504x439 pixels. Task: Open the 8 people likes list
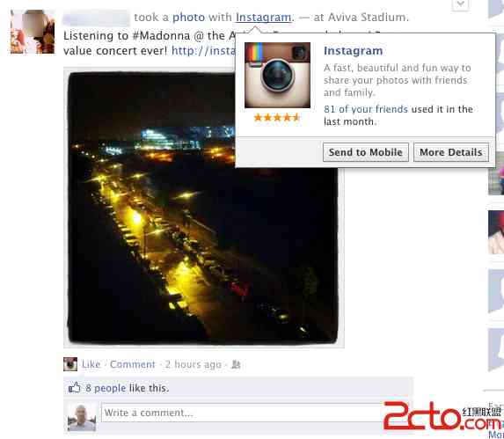(x=106, y=388)
